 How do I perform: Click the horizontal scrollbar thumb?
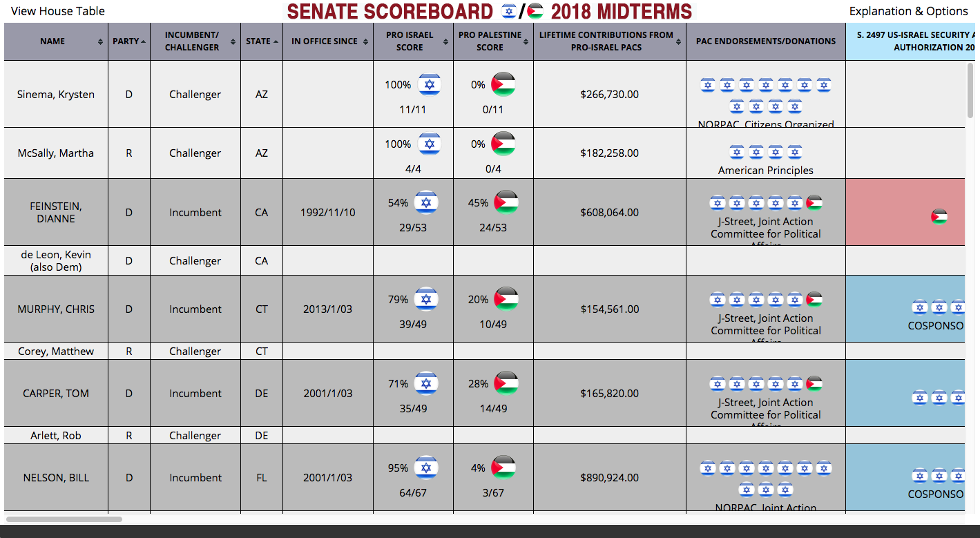[64, 519]
